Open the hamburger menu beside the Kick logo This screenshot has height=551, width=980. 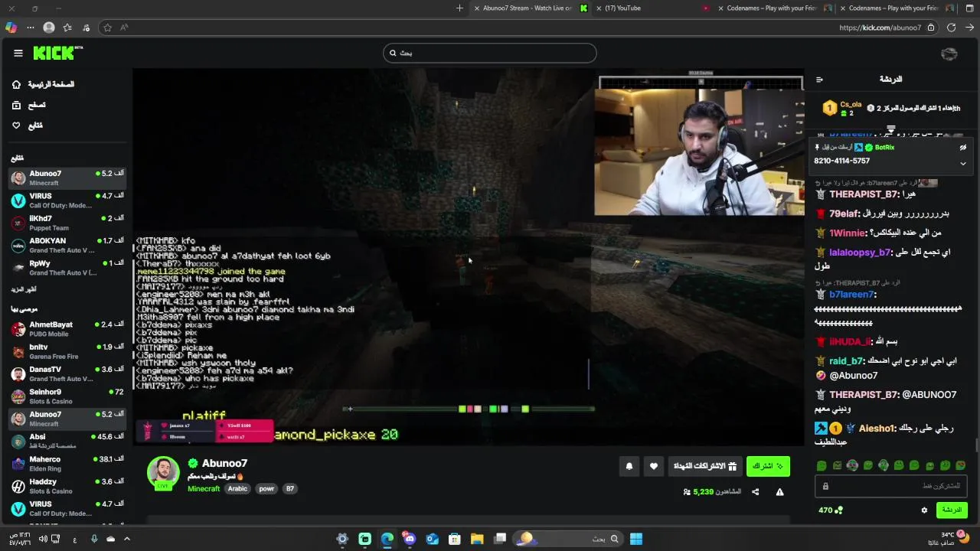pyautogui.click(x=18, y=53)
